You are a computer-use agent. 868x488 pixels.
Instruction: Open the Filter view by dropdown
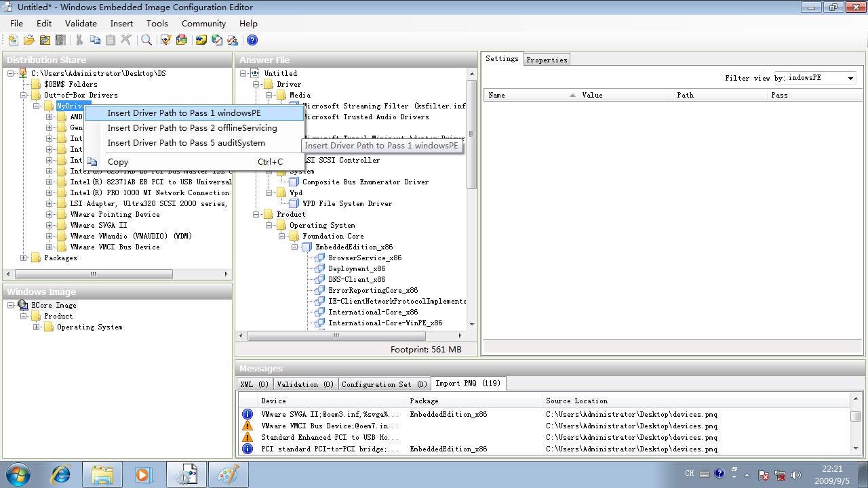pyautogui.click(x=850, y=79)
